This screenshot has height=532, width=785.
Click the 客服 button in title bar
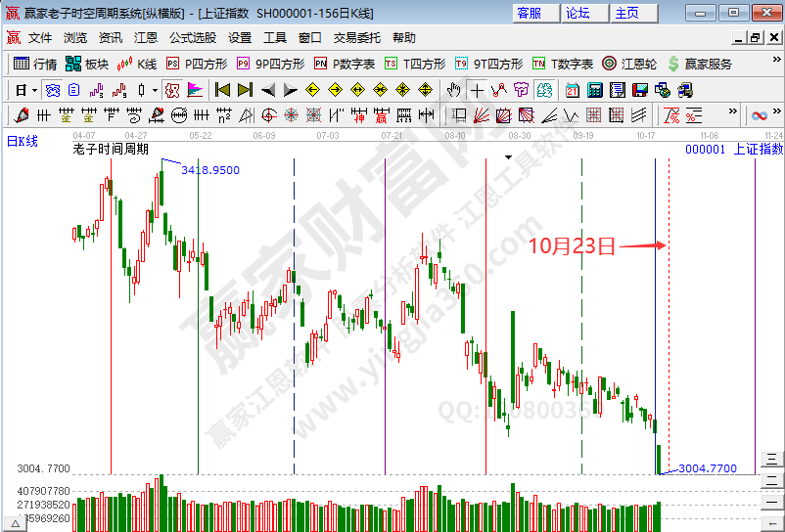[530, 13]
